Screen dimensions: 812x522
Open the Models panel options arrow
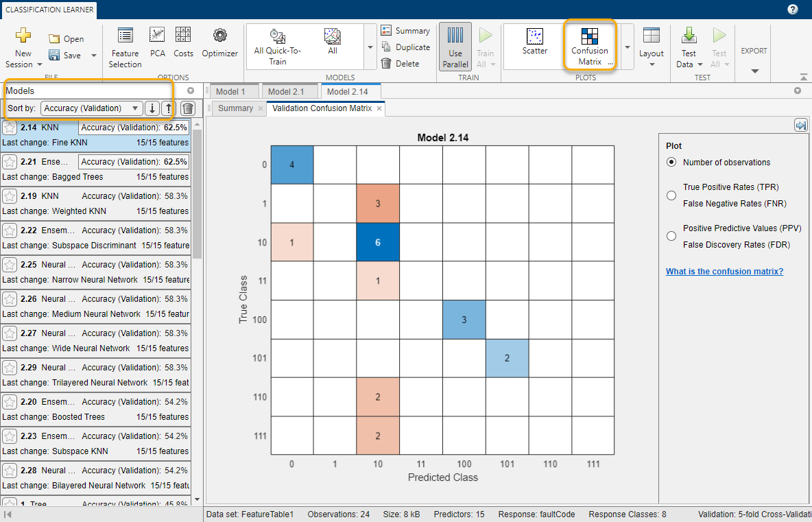point(191,91)
